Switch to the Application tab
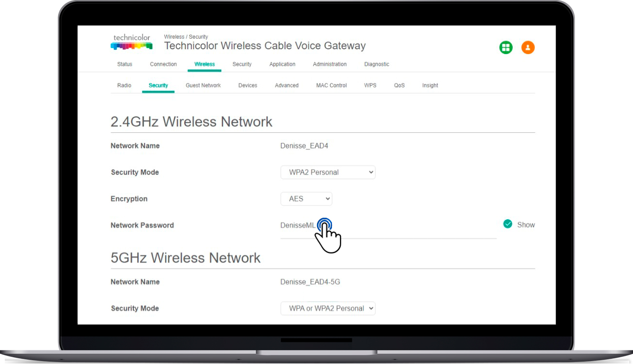Screen dimensions: 633x364 (x=282, y=64)
